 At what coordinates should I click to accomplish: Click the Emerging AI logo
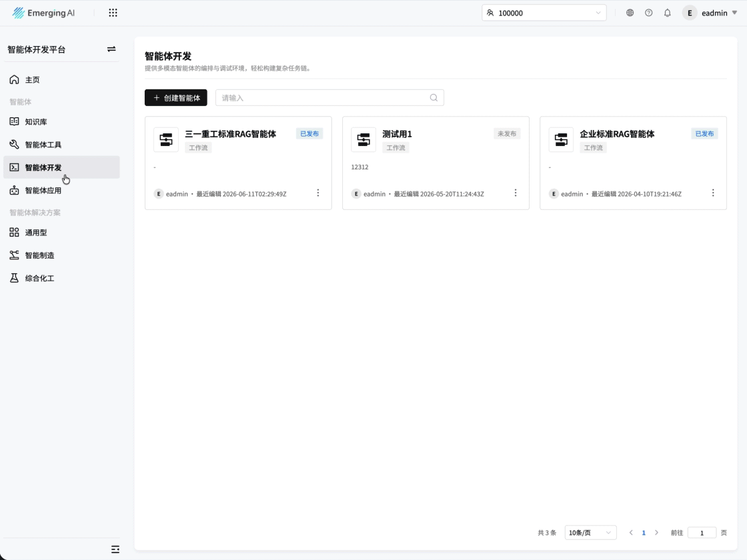tap(43, 13)
